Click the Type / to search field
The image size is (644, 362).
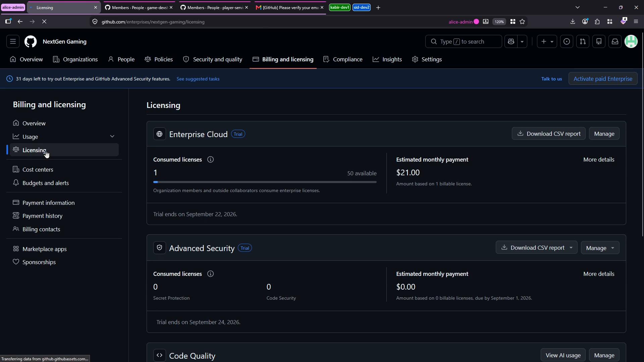464,42
